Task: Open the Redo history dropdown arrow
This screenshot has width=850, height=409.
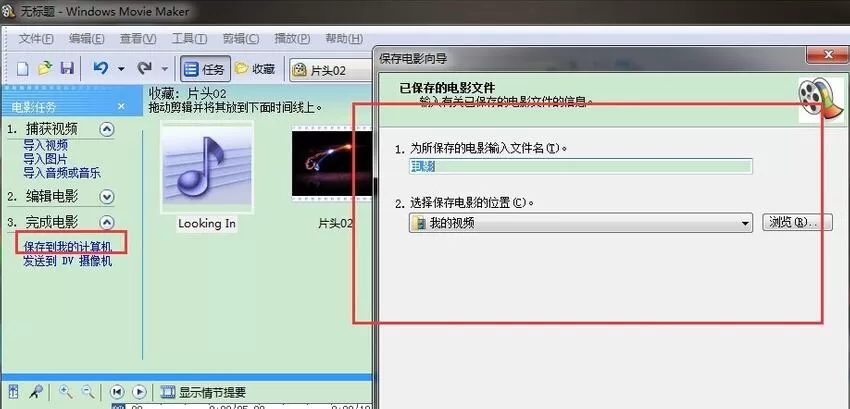Action: [165, 69]
